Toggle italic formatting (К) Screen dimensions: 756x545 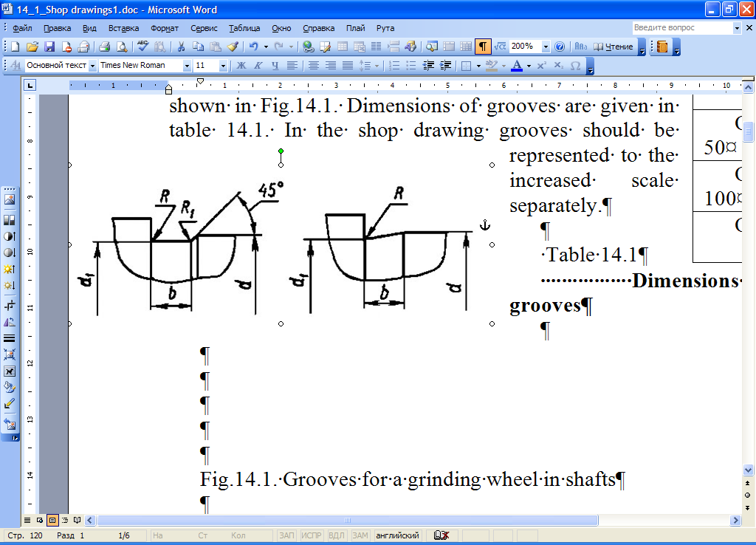pyautogui.click(x=258, y=66)
